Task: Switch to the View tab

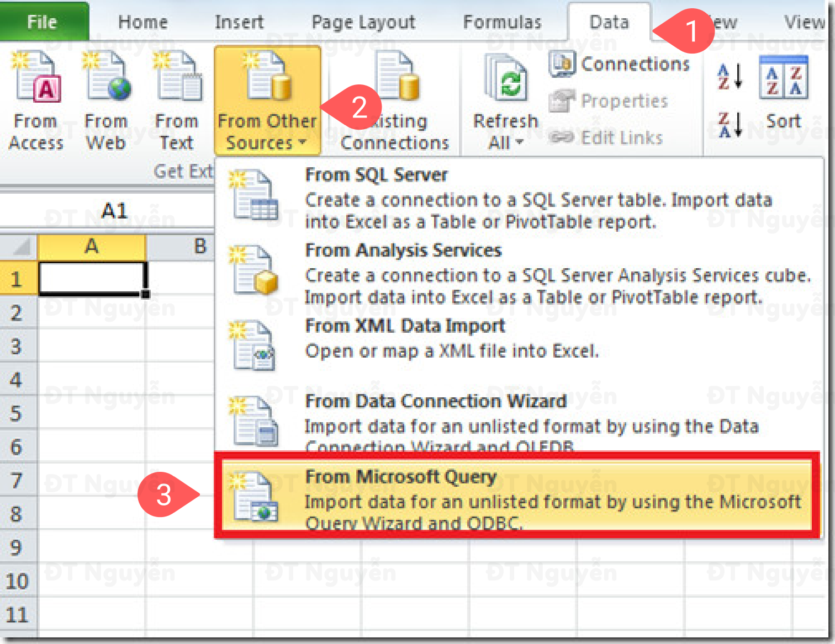Action: 805,22
